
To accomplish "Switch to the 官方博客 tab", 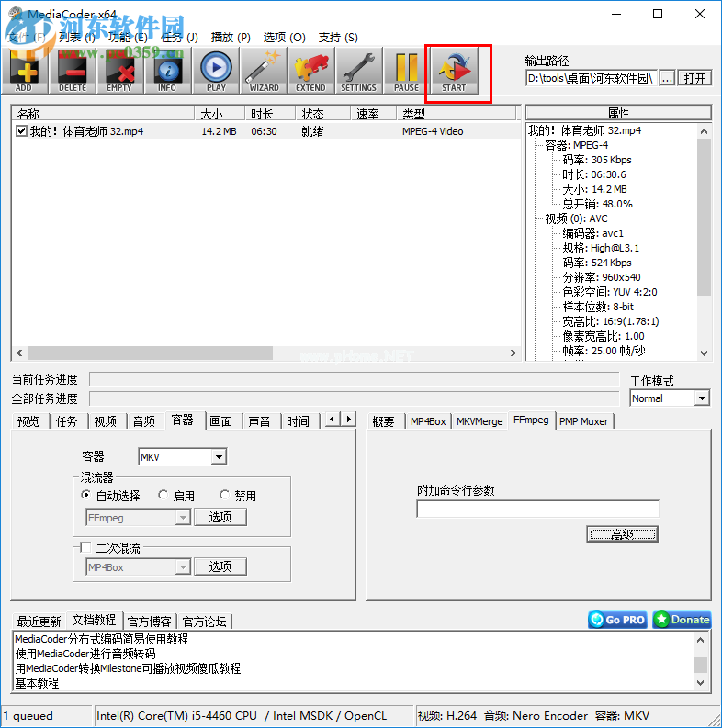I will tap(149, 622).
